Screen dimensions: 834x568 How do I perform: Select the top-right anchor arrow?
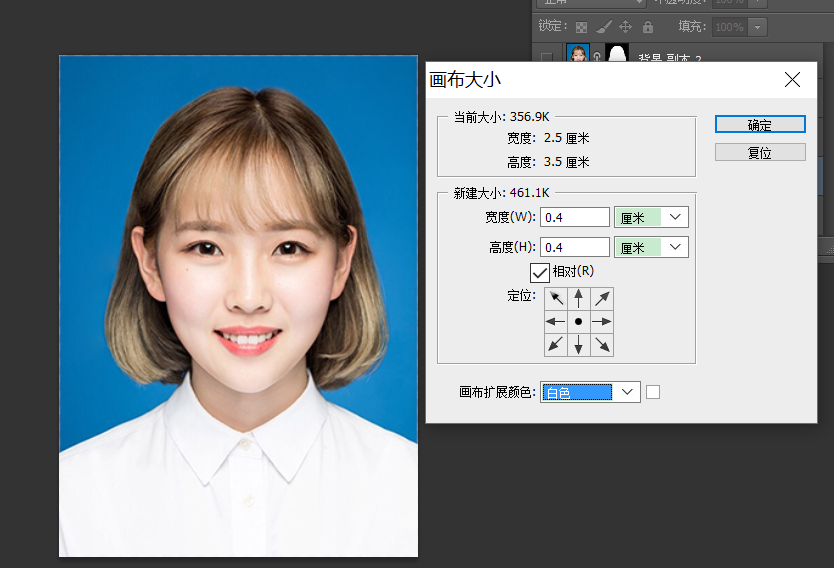click(601, 299)
